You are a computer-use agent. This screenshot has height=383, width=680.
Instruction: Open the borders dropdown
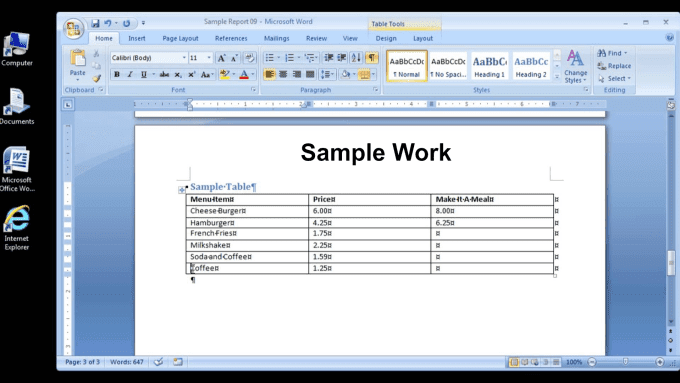click(373, 75)
